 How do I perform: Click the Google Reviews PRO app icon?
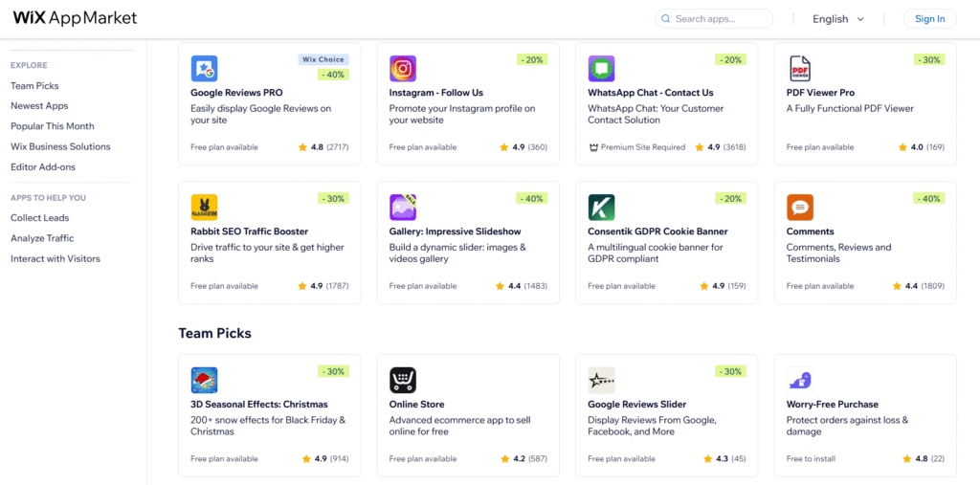(204, 69)
